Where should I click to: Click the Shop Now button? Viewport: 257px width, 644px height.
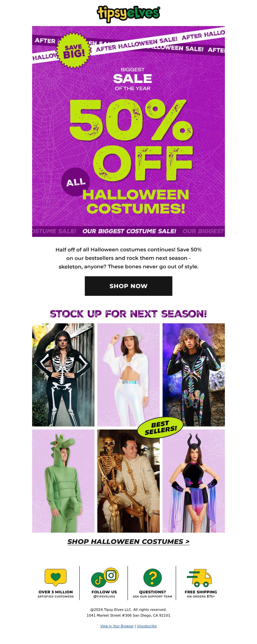click(128, 286)
